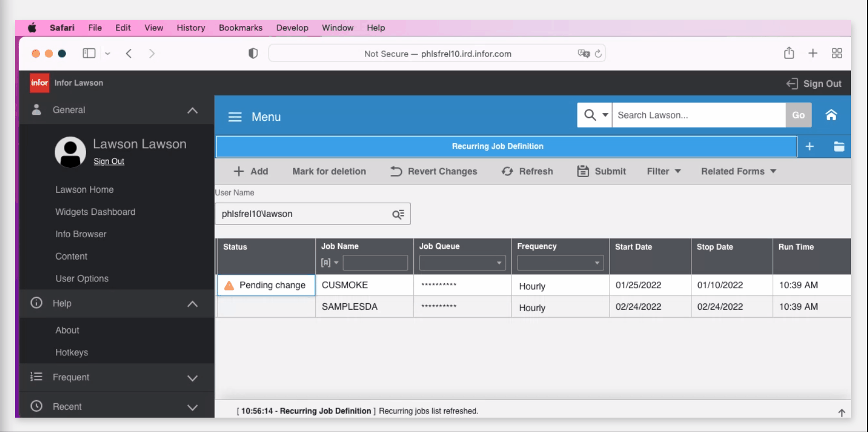
Task: Toggle the Safari sidebar icon
Action: pos(89,53)
